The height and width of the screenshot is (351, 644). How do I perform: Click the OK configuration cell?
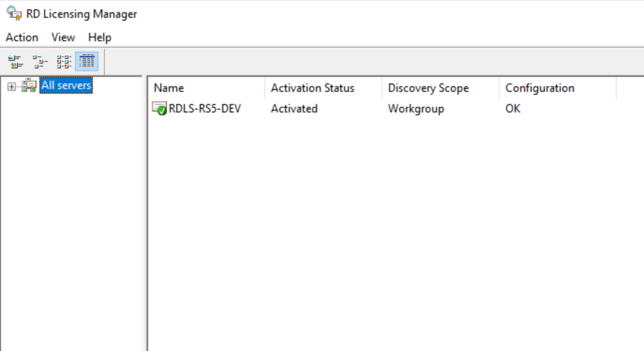[x=513, y=109]
